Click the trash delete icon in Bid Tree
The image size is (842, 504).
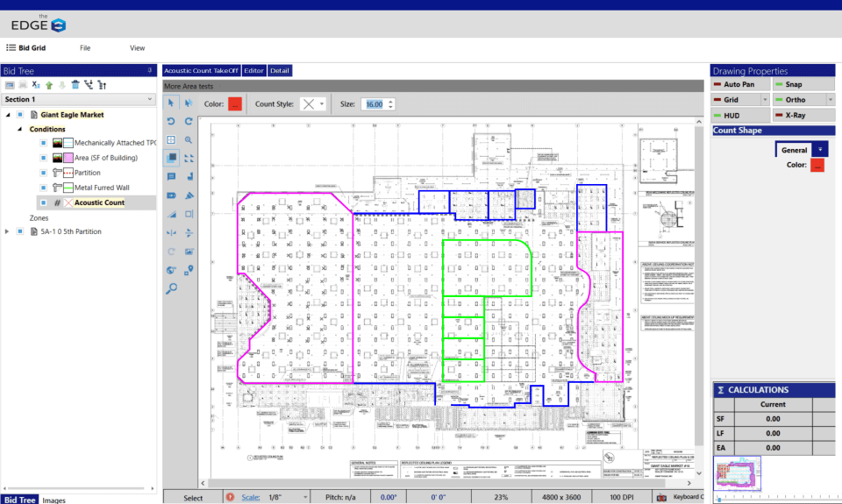pos(75,85)
